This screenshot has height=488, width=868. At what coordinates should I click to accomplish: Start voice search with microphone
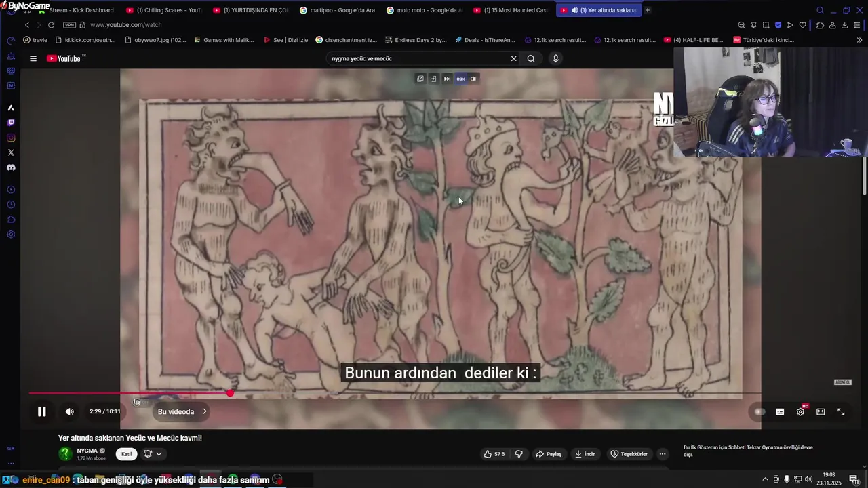tap(555, 58)
